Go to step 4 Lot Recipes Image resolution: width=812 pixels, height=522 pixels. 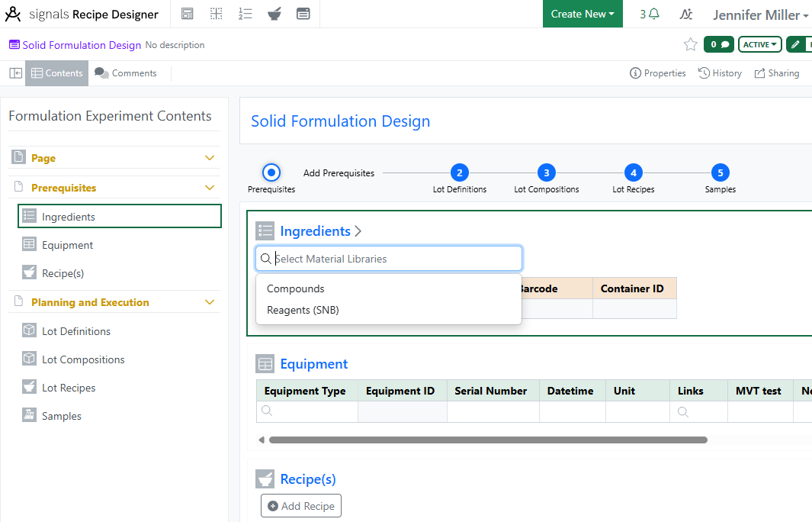coord(634,172)
